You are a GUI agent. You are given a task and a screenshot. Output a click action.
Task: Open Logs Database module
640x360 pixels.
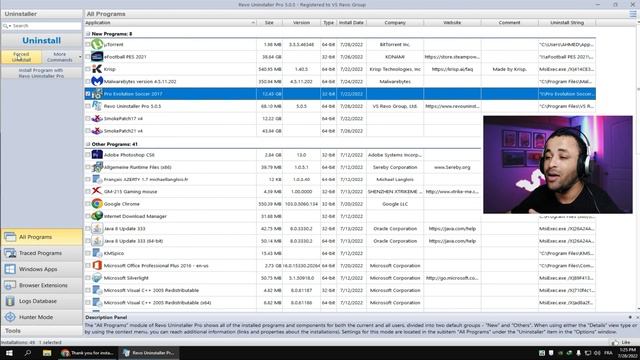coord(41,301)
